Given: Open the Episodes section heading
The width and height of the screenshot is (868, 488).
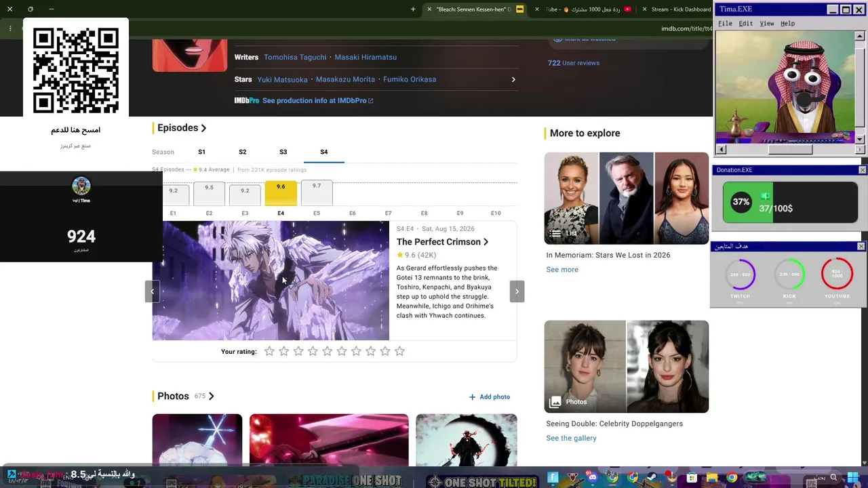Looking at the screenshot, I should tap(182, 127).
